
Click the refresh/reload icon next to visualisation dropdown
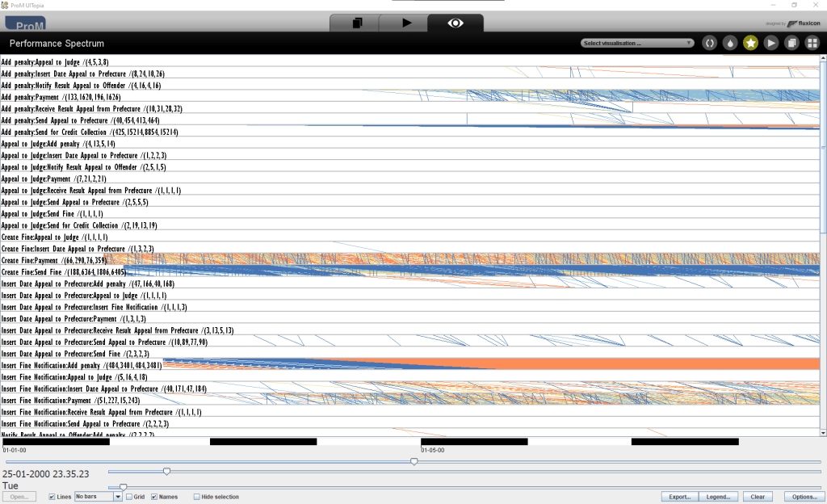(x=709, y=42)
